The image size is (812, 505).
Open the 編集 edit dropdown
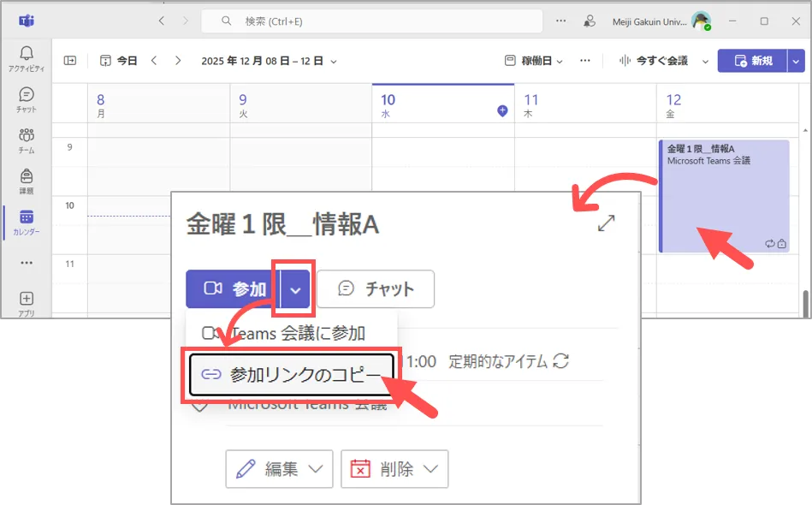279,469
